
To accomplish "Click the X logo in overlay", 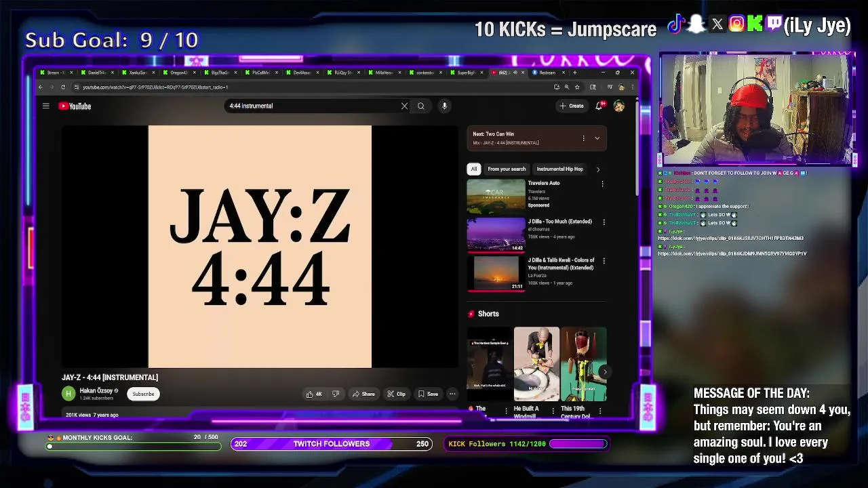I will click(x=717, y=25).
